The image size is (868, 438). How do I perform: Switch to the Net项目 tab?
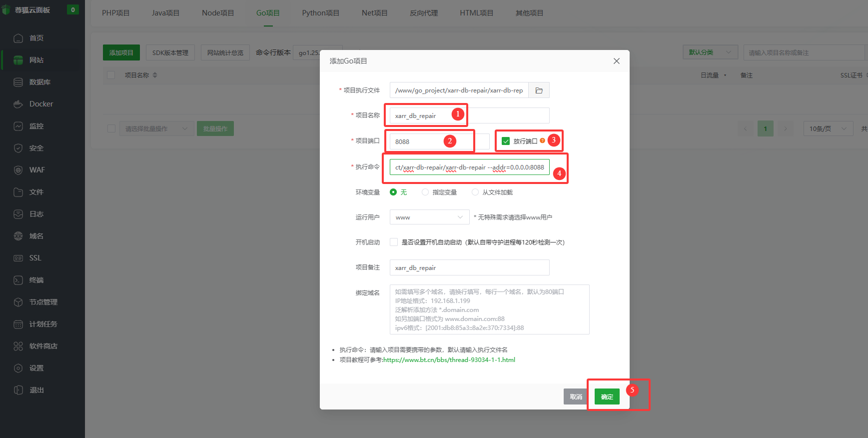click(375, 13)
